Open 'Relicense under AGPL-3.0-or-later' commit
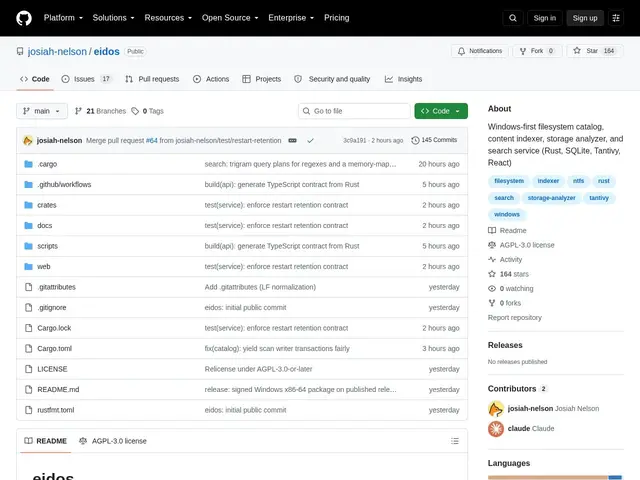Viewport: 640px width, 480px height. pyautogui.click(x=258, y=369)
